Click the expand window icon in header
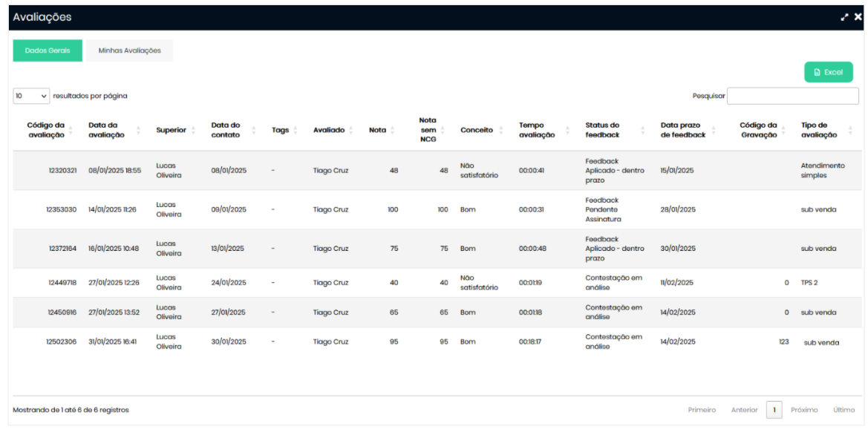 [x=844, y=17]
